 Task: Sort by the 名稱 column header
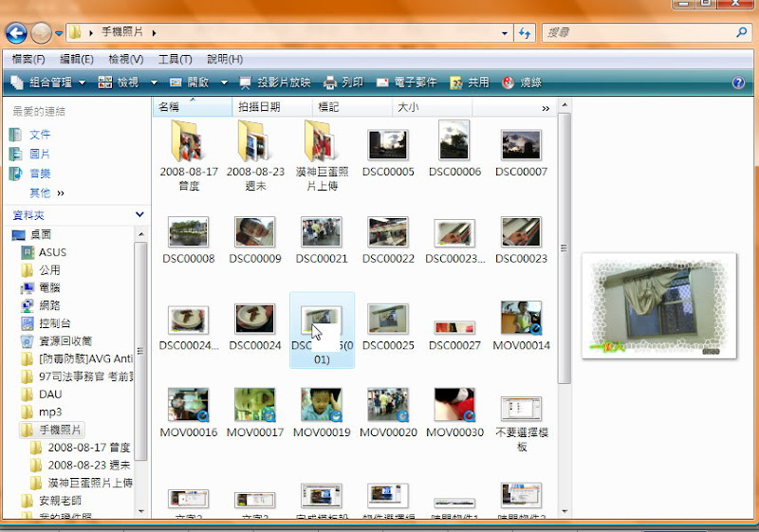click(x=193, y=107)
